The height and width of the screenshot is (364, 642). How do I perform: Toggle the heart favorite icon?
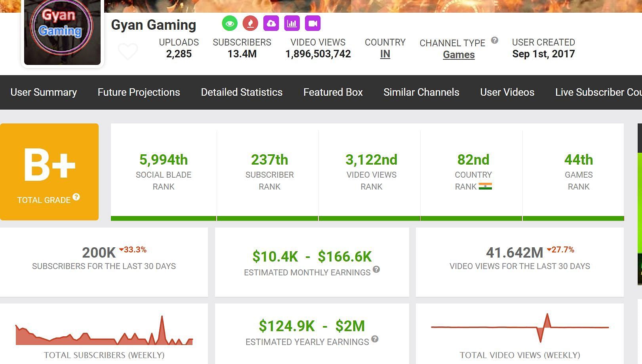pyautogui.click(x=128, y=51)
